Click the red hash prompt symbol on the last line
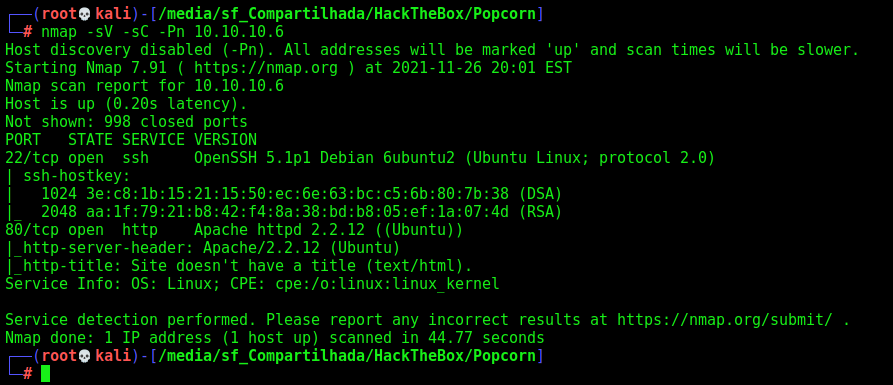The height and width of the screenshot is (385, 893). coord(28,374)
